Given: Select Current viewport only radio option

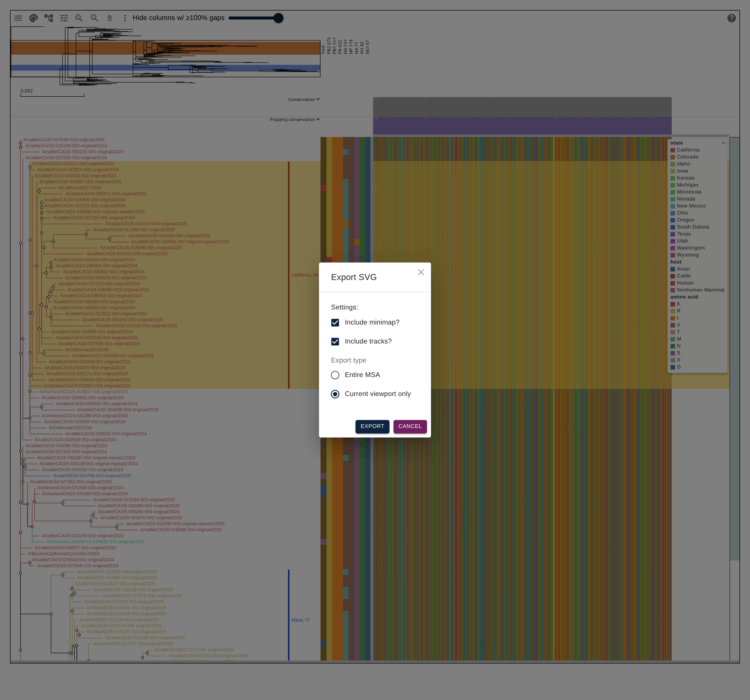Looking at the screenshot, I should (x=335, y=394).
